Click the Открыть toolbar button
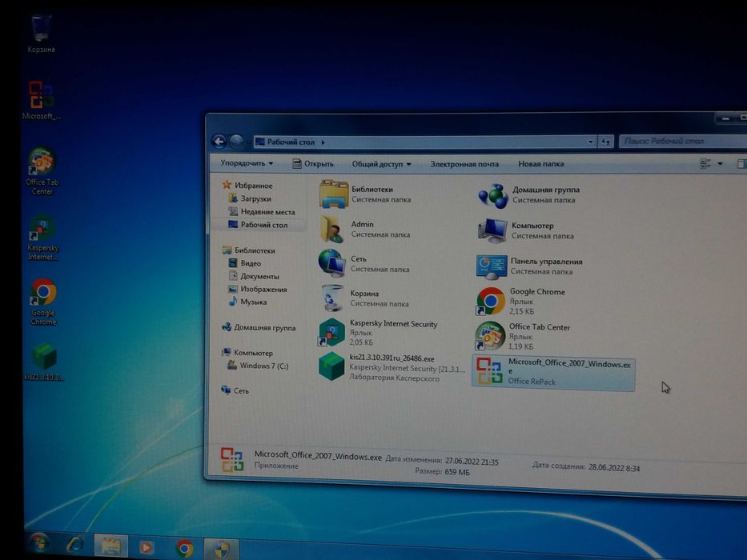 coord(313,163)
